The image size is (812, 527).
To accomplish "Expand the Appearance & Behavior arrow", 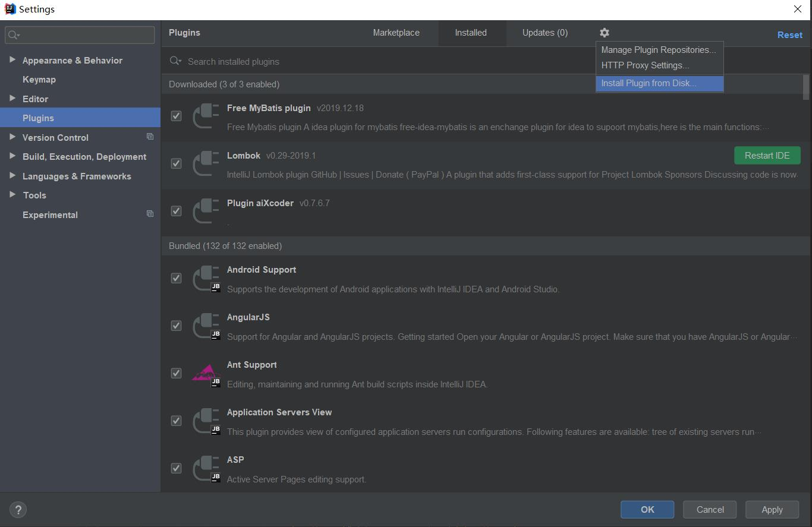I will click(12, 59).
